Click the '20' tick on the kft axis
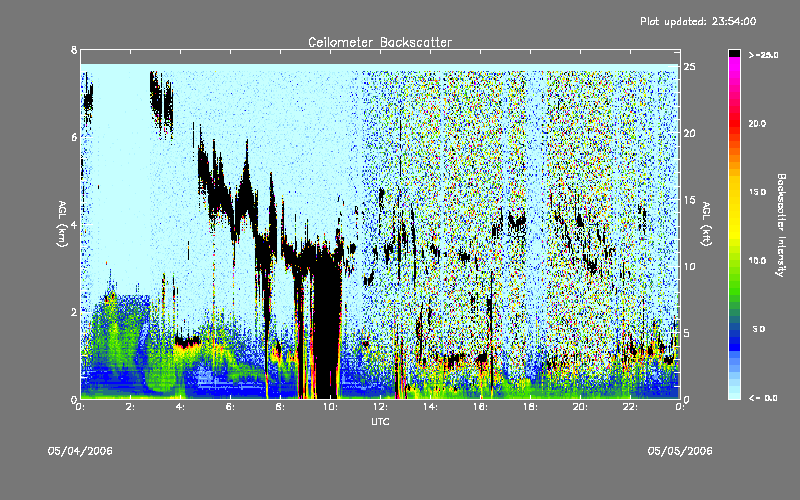This screenshot has height=500, width=800. [689, 133]
